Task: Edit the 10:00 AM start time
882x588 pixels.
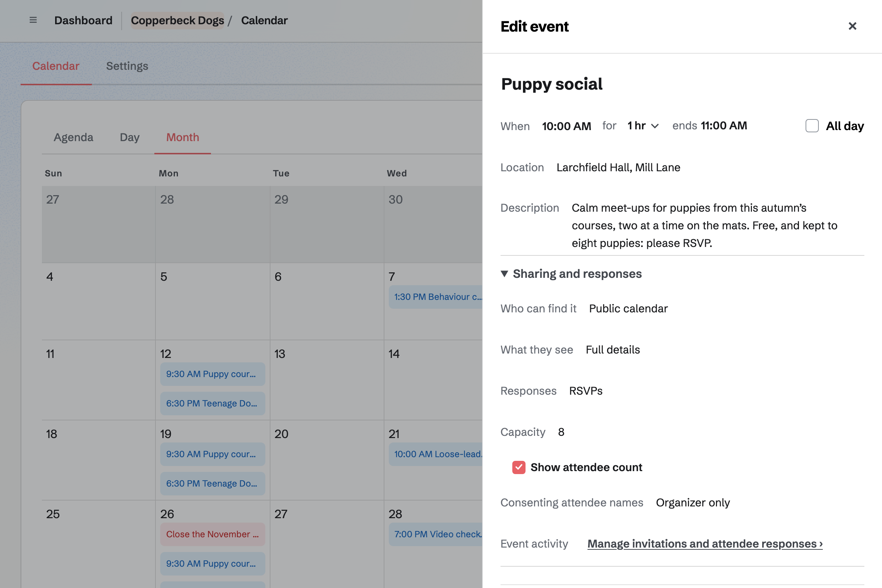Action: click(566, 126)
